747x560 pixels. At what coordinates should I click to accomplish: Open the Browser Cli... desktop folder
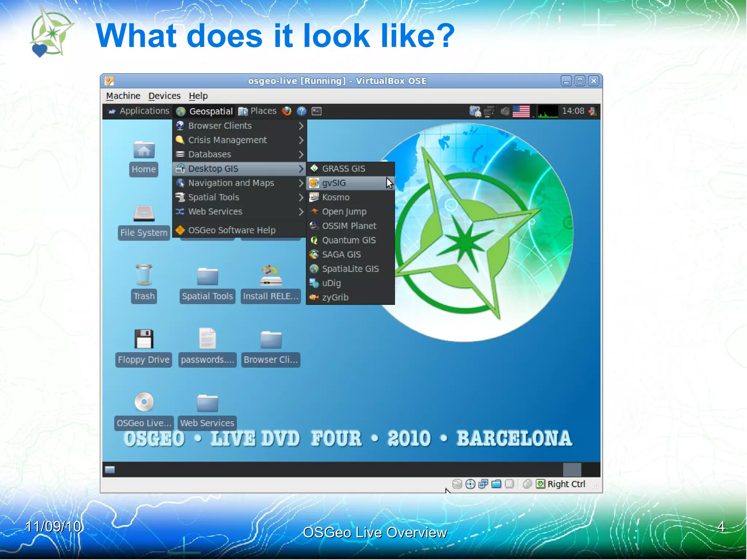(271, 340)
